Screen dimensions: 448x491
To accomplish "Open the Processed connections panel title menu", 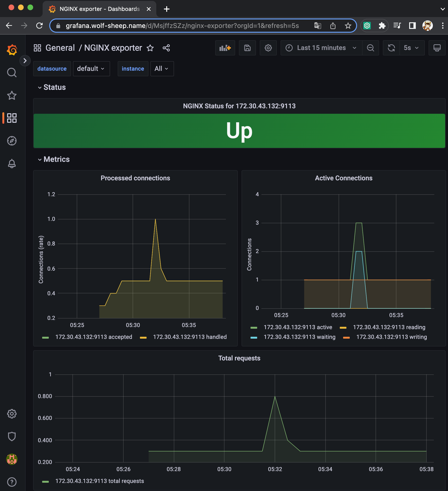I will click(x=135, y=178).
